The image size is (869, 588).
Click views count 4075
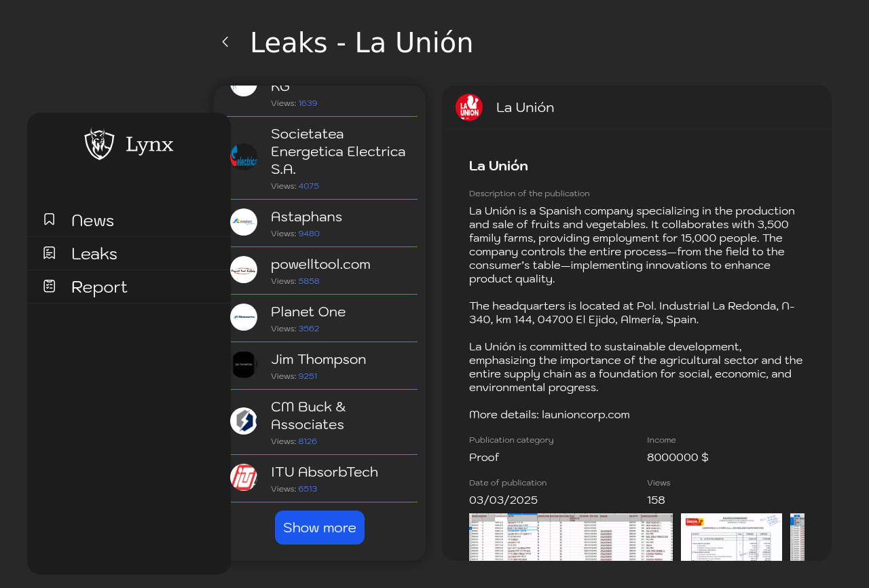309,186
